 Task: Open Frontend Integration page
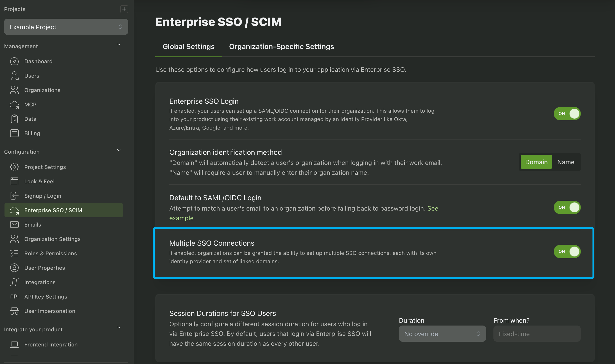pos(51,345)
